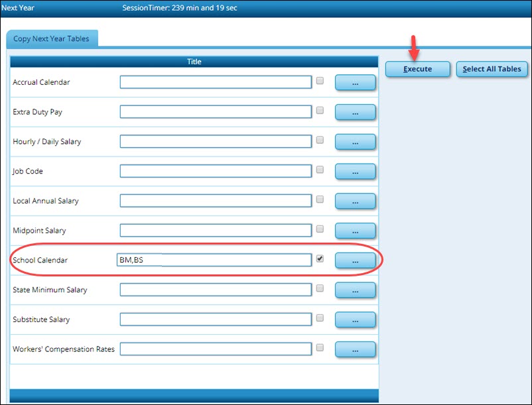Viewport: 532px width, 405px height.
Task: Check the Workers' Compensation Rates checkbox
Action: click(x=320, y=347)
